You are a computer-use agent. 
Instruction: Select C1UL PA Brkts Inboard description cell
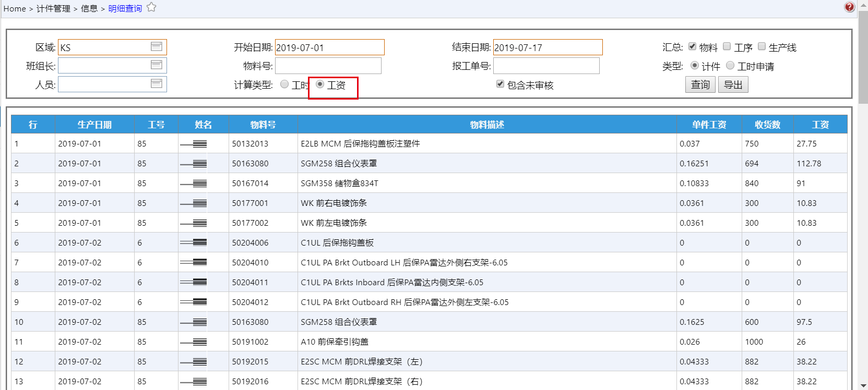(487, 282)
